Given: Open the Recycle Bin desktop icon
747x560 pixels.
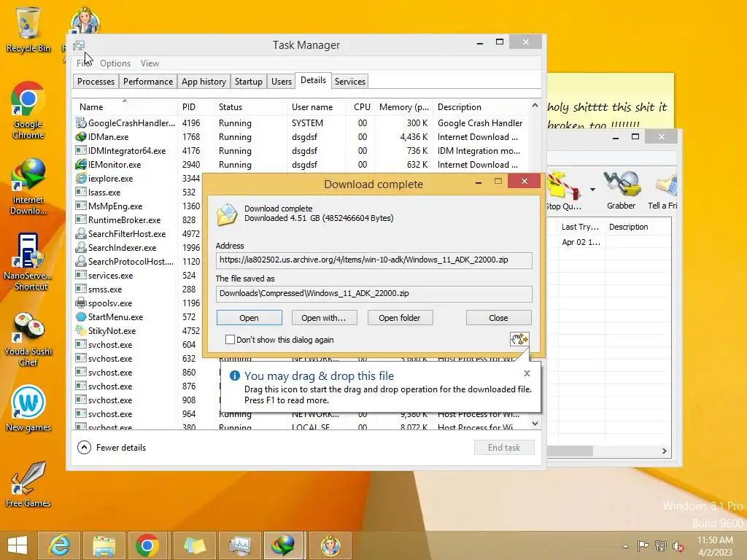Looking at the screenshot, I should tap(28, 29).
